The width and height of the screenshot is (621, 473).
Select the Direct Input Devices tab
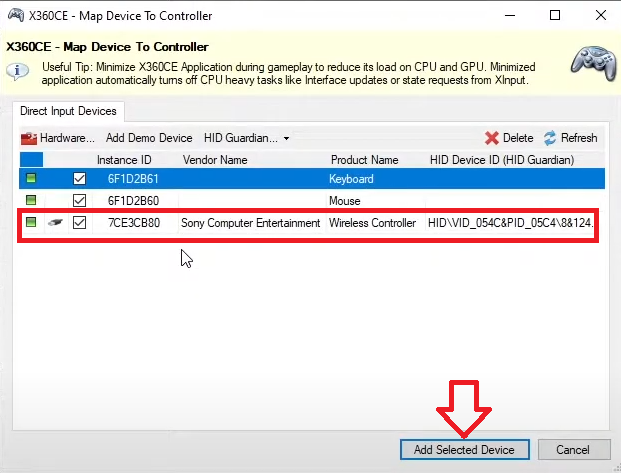coord(68,111)
